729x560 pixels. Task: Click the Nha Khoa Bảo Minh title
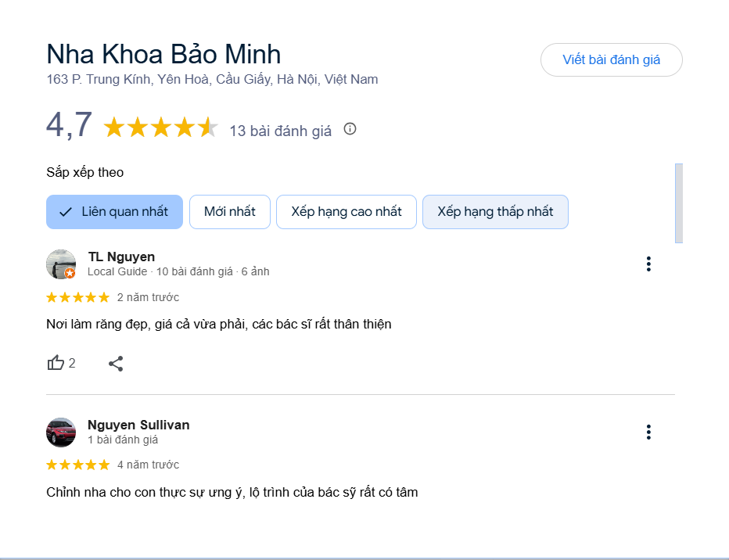point(163,54)
